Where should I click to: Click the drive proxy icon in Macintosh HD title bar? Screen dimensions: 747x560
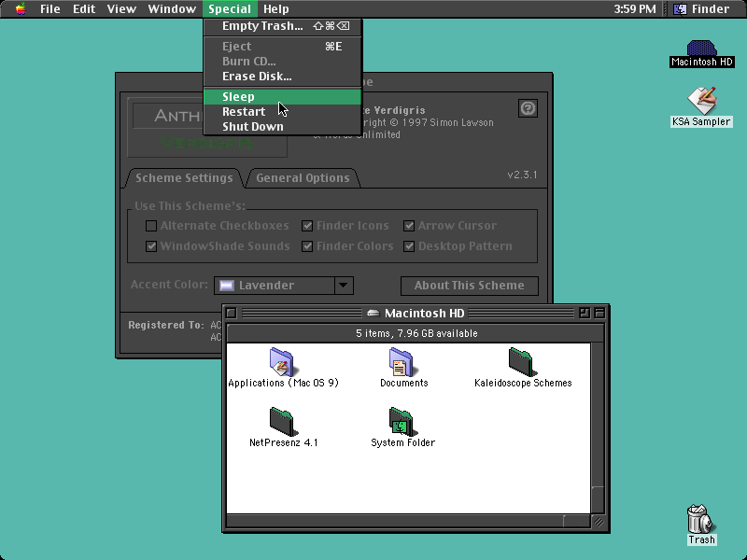(373, 313)
